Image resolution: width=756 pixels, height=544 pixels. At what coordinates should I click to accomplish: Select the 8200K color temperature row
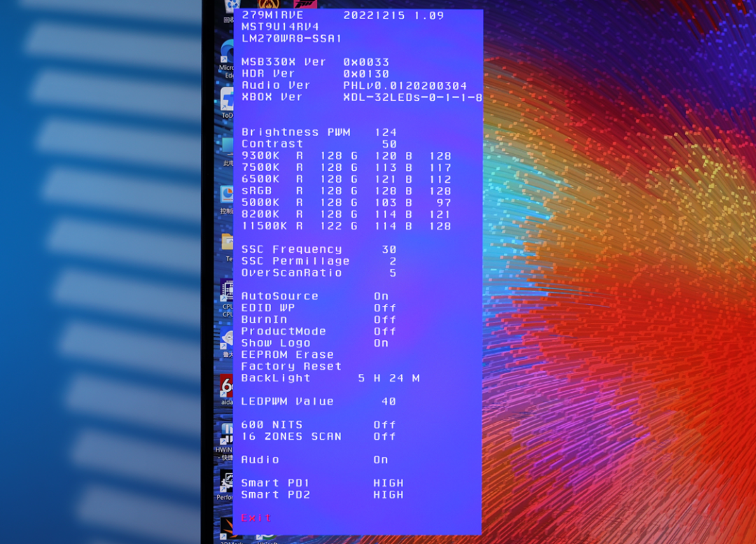pyautogui.click(x=346, y=214)
